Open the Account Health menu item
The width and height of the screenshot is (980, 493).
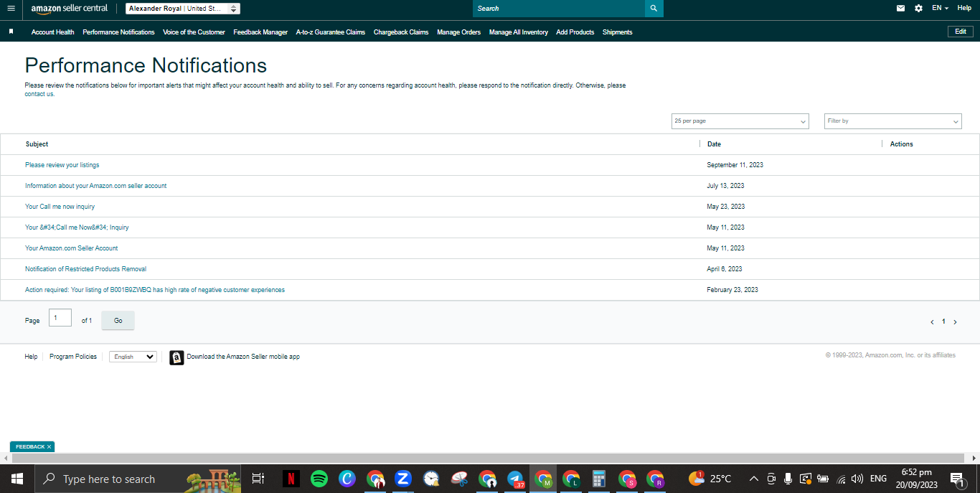tap(53, 32)
